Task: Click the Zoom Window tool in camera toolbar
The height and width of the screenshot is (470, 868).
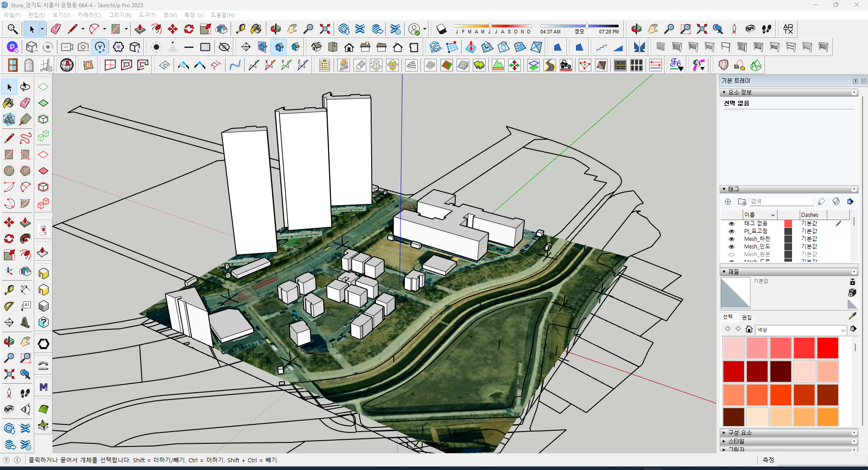Action: pos(685,29)
